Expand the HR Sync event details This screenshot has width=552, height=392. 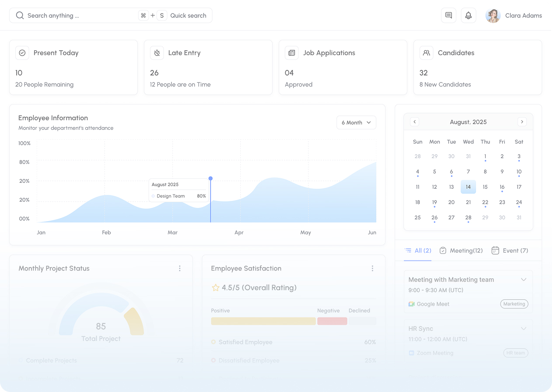click(524, 328)
